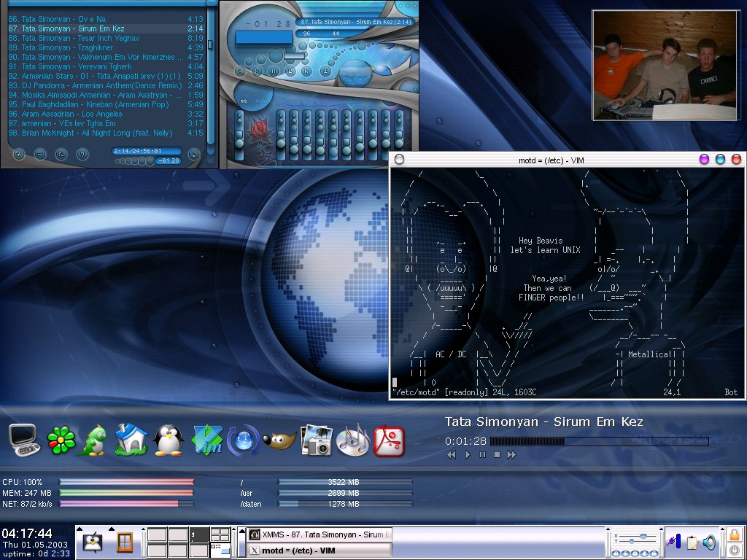
Task: Lock the screen via padlock icon
Action: [x=734, y=534]
